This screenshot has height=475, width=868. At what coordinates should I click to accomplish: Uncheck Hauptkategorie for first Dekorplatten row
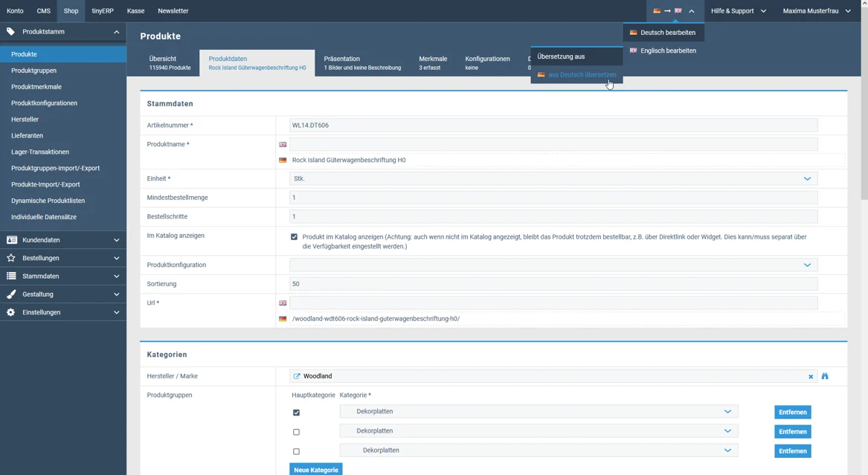[x=296, y=413]
